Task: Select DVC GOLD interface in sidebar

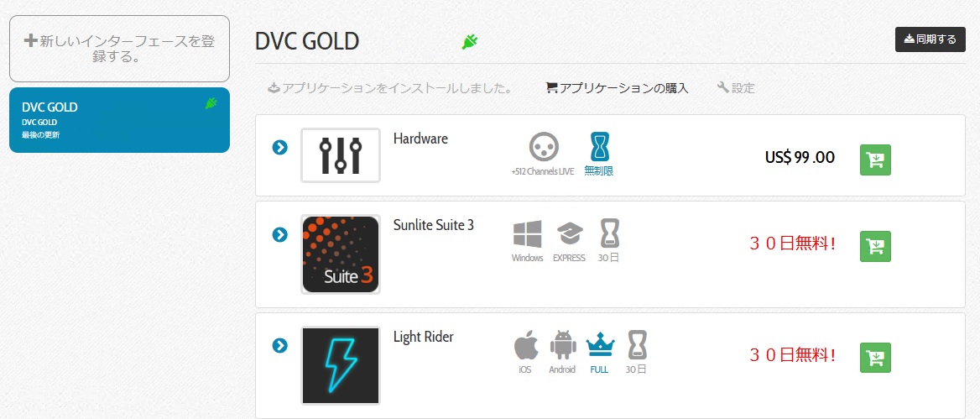Action: coord(119,120)
